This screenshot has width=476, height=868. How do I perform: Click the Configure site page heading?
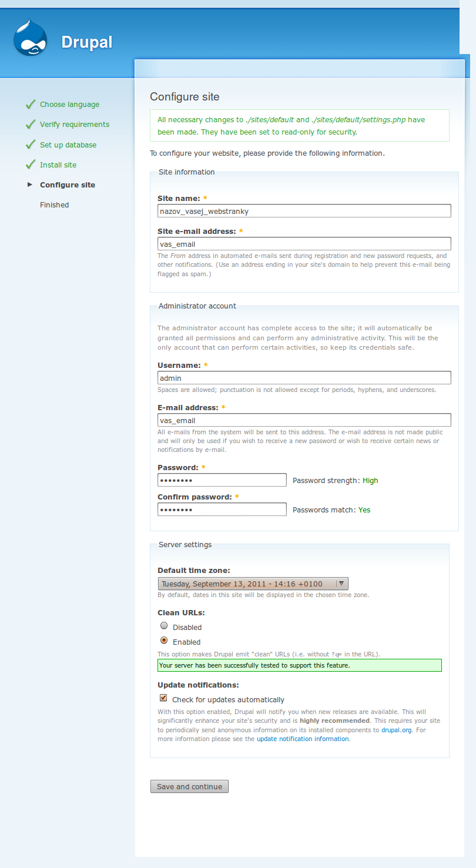185,97
